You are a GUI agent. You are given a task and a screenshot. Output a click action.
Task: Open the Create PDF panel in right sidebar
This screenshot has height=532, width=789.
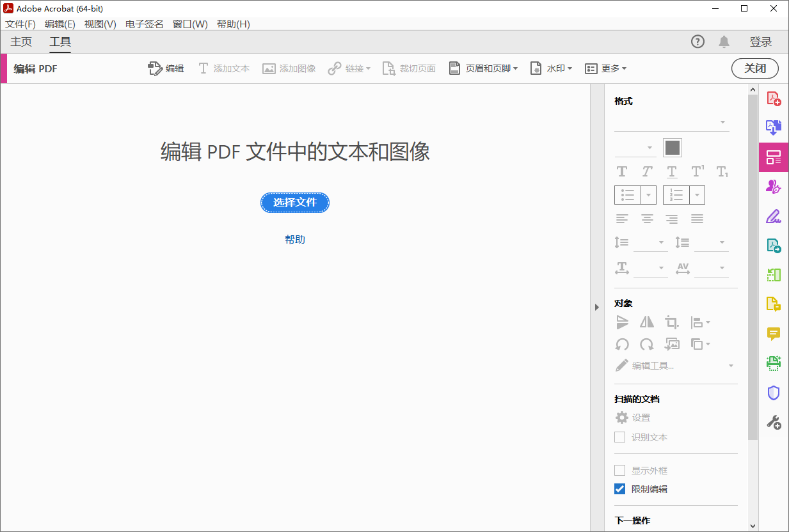click(x=774, y=98)
